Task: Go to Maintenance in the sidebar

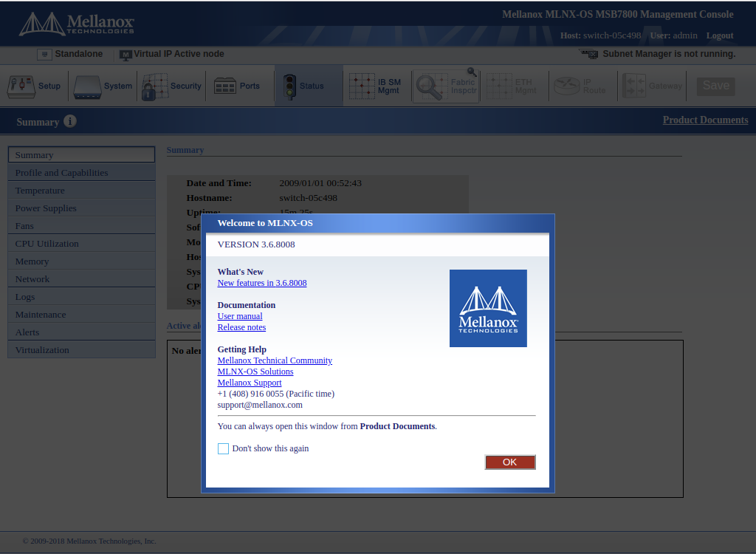Action: (81, 315)
